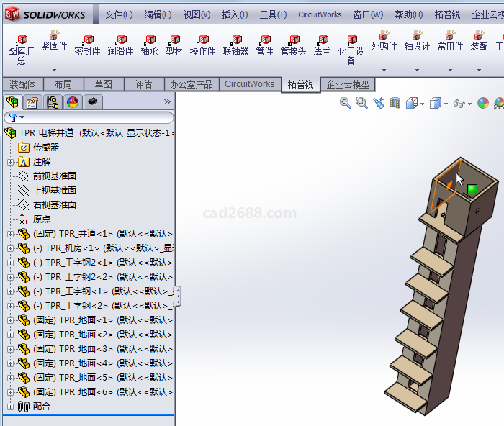Toggle the Section View tool

click(x=395, y=104)
